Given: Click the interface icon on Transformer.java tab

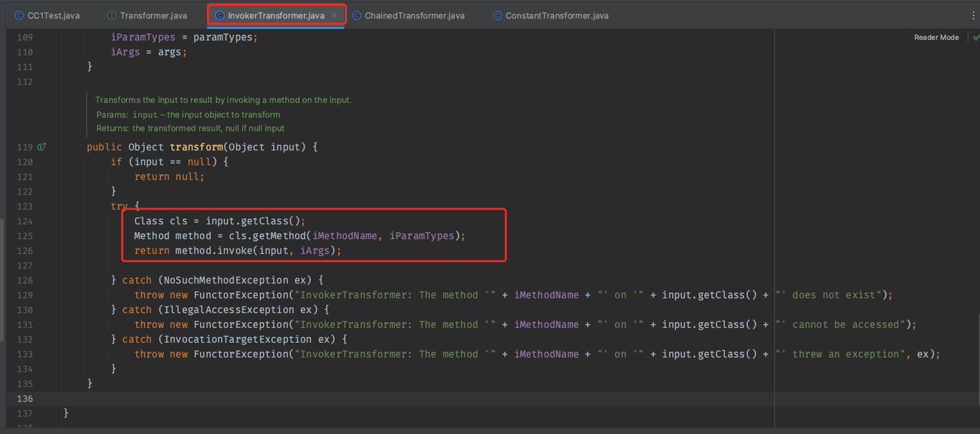Looking at the screenshot, I should [111, 15].
